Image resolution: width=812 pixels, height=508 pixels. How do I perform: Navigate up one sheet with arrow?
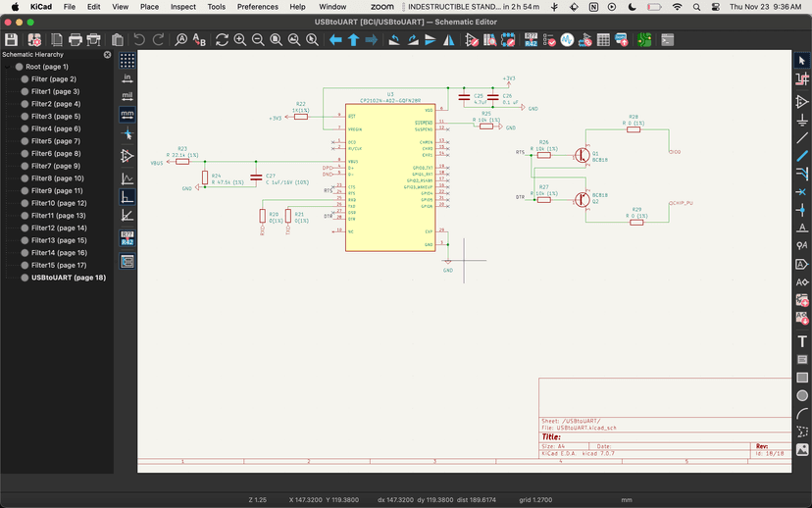coord(353,40)
